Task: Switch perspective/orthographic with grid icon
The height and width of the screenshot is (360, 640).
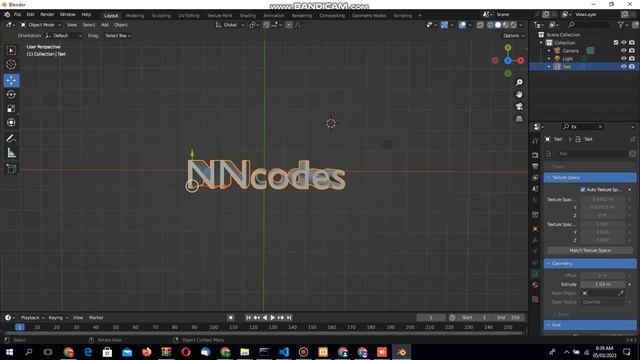Action: tap(519, 119)
